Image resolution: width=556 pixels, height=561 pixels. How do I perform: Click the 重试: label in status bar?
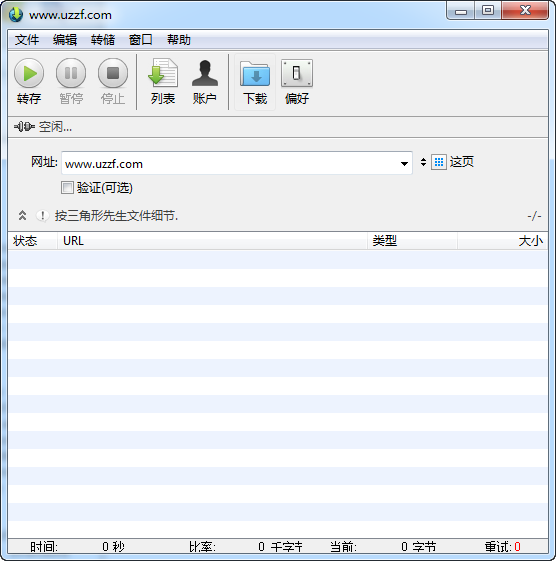coord(499,547)
